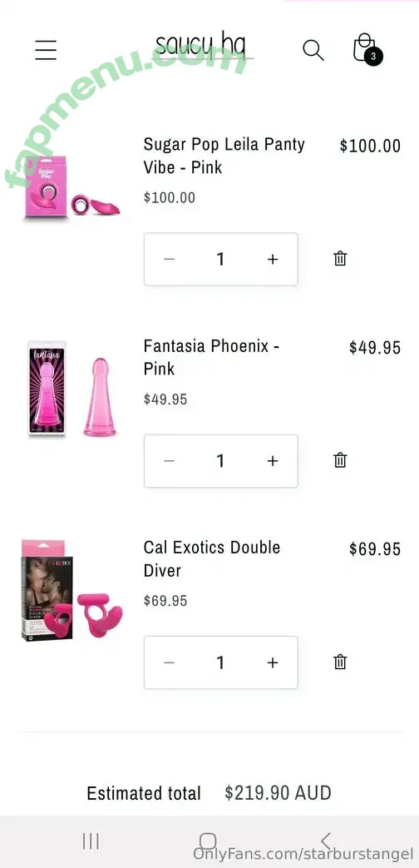Image resolution: width=419 pixels, height=868 pixels.
Task: Select Cal Exotics Double Diver product thumbnail
Action: [71, 591]
